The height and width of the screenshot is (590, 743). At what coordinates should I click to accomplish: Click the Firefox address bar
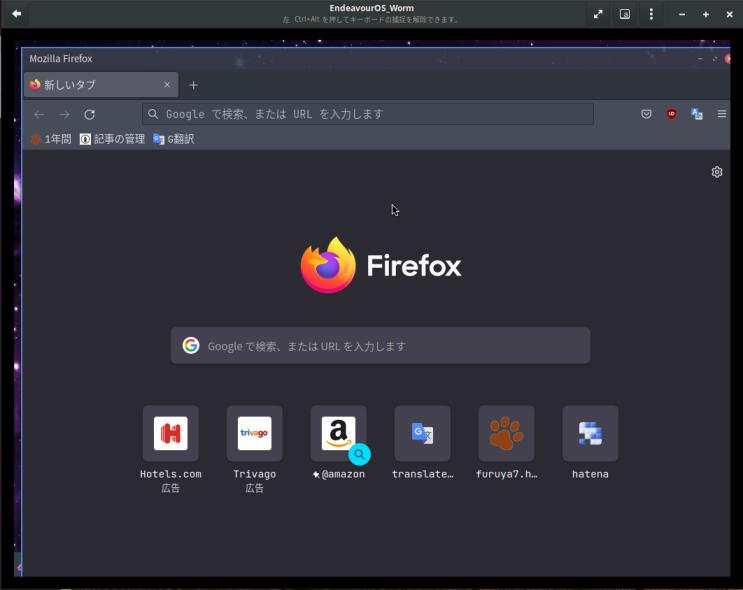(x=368, y=114)
